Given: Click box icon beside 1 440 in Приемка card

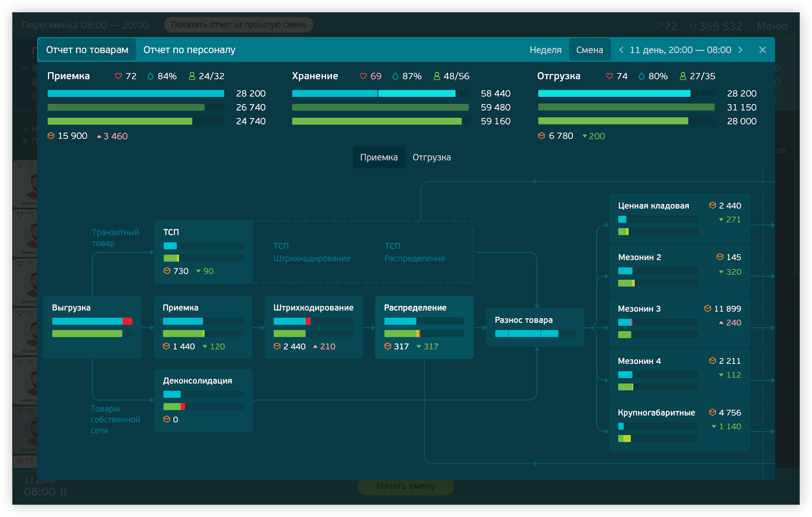Looking at the screenshot, I should coord(166,346).
